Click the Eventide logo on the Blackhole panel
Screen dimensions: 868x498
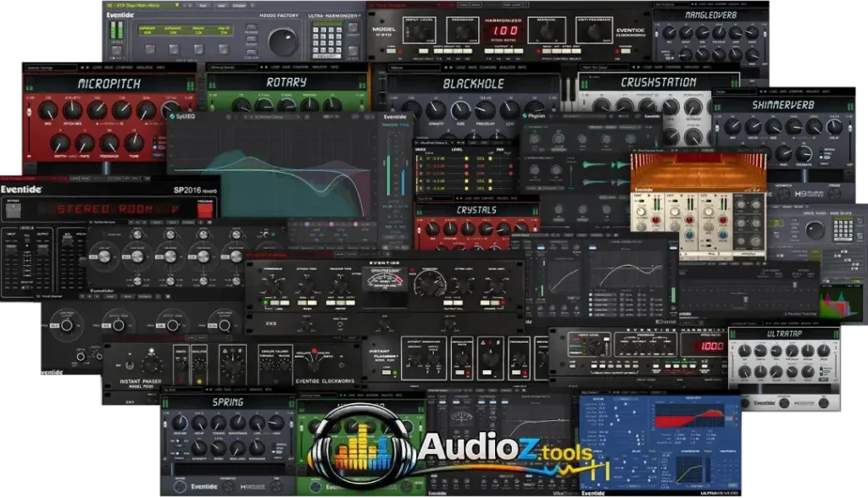(395, 117)
